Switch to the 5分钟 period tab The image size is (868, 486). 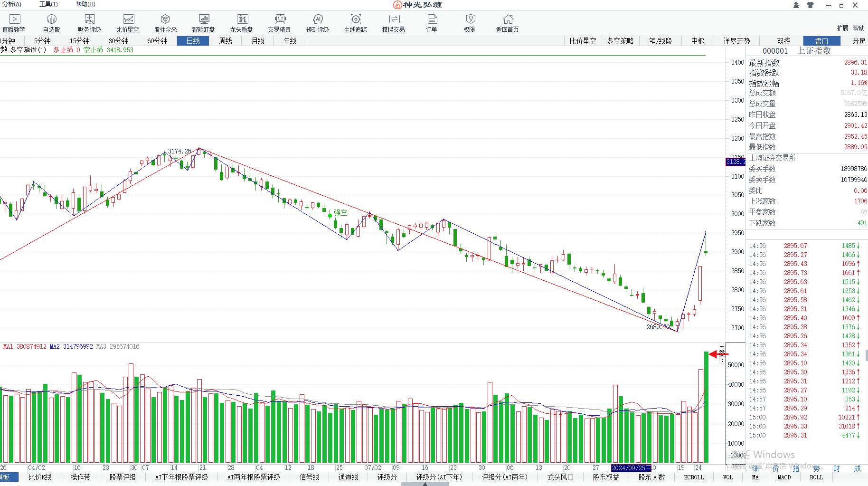[x=42, y=41]
